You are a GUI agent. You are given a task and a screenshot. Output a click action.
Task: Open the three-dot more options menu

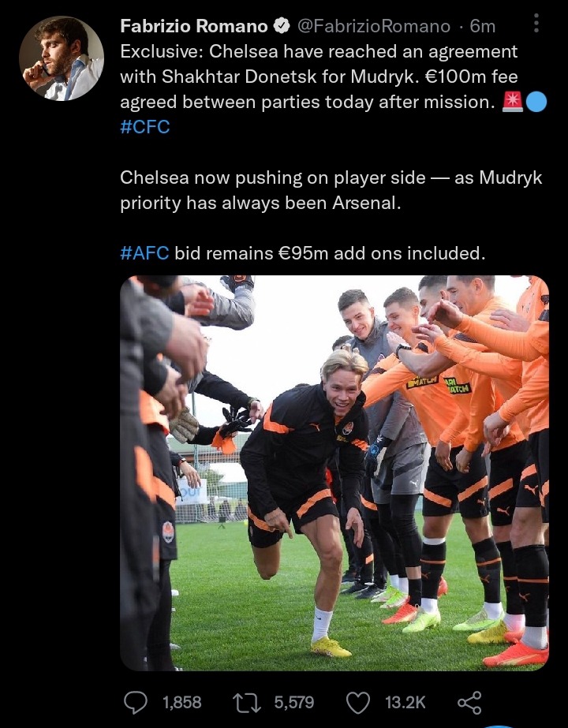click(536, 23)
